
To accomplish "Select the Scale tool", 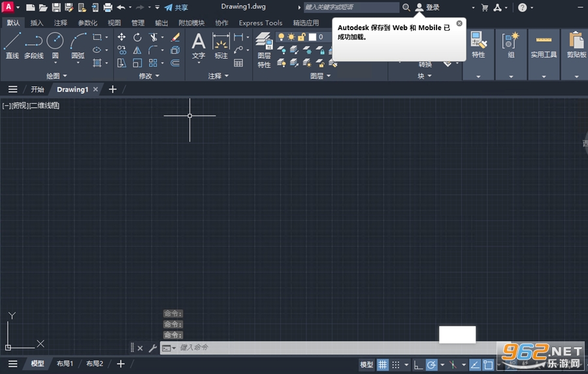I will pyautogui.click(x=137, y=63).
